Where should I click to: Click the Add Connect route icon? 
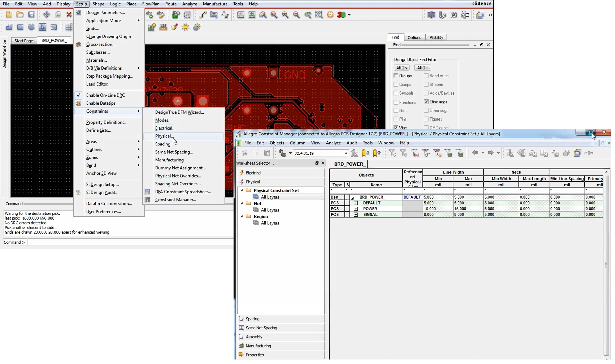click(203, 15)
